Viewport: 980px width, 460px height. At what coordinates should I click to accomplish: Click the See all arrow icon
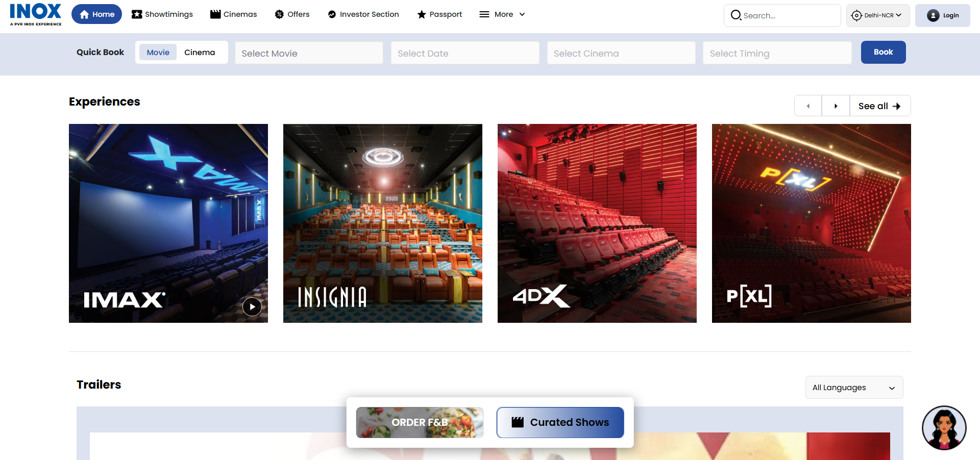pyautogui.click(x=897, y=106)
